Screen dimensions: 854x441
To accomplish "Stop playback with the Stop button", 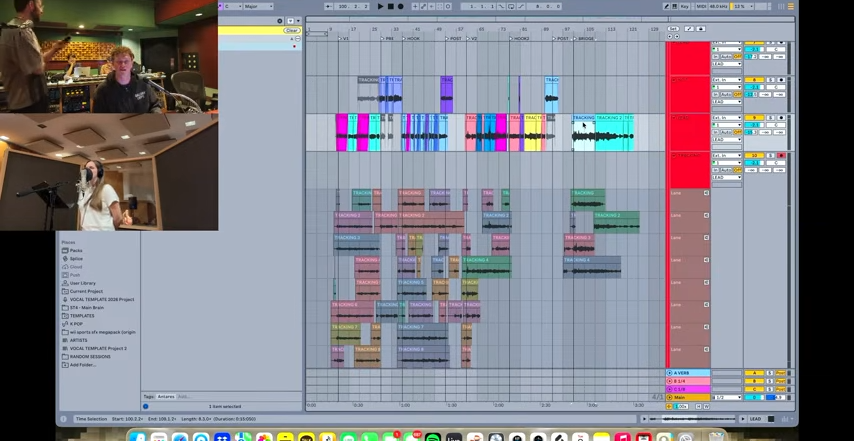I will 391,7.
